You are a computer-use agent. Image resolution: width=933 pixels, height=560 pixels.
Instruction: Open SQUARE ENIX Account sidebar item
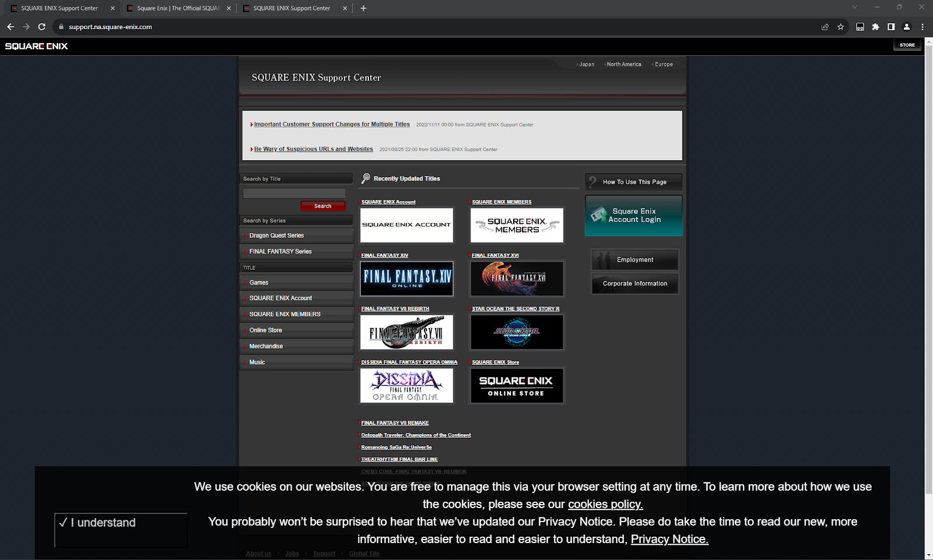point(296,298)
